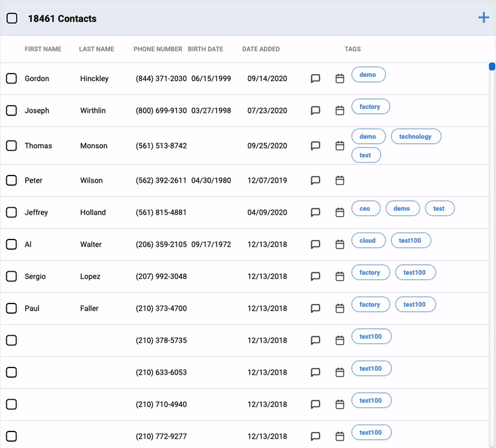Sort by PHONE NUMBER column header
The image size is (496, 448).
click(158, 49)
